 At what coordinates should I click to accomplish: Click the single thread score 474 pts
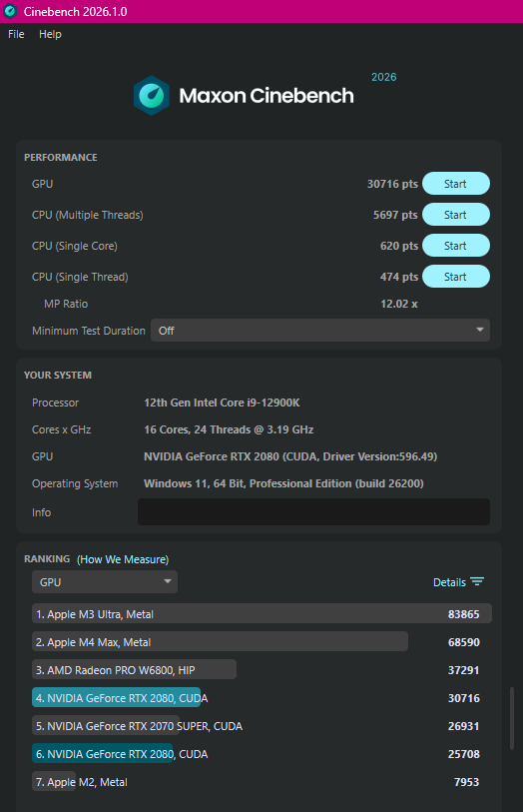click(x=399, y=277)
